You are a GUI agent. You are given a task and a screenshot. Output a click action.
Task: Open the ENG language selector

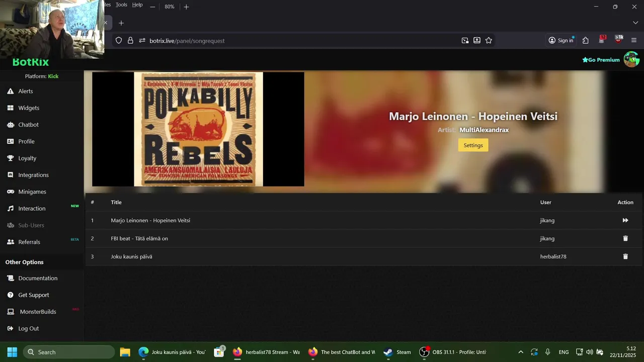pos(563,352)
